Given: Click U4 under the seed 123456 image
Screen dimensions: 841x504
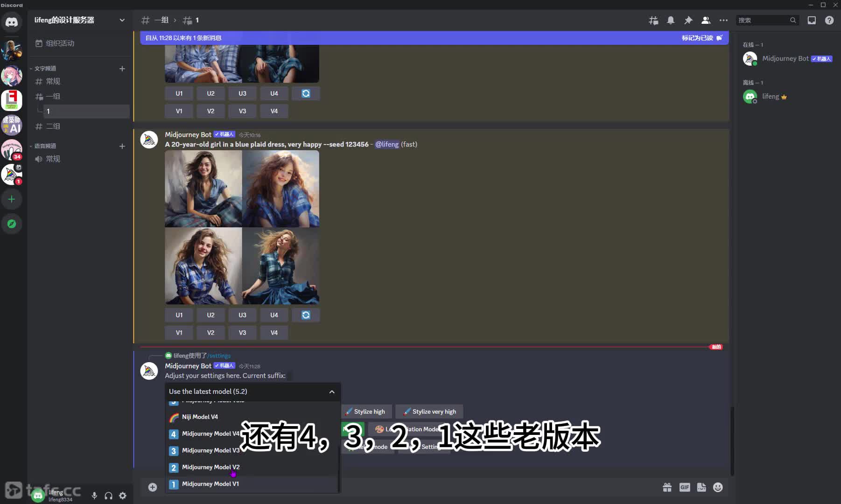Looking at the screenshot, I should click(274, 315).
